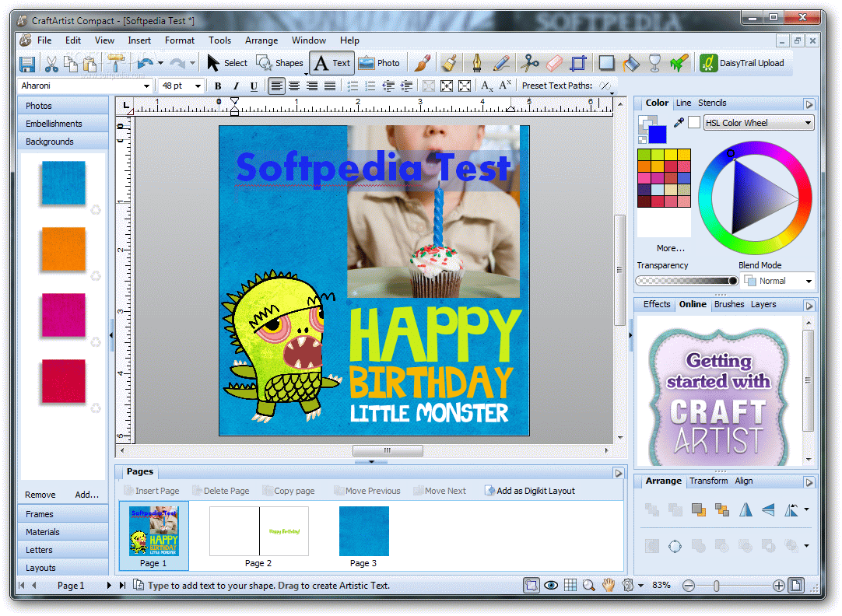Viewport: 842px width, 616px height.
Task: Toggle the grid display icon in status bar
Action: pyautogui.click(x=570, y=585)
